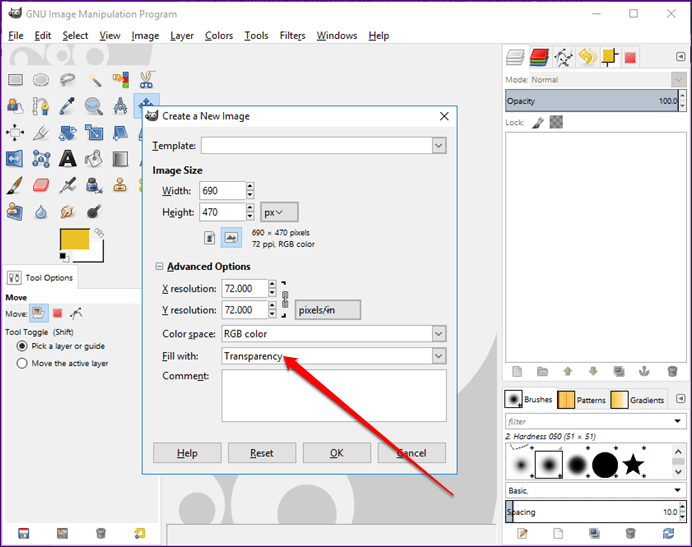The height and width of the screenshot is (547, 692).
Task: Toggle Move mode to layer
Action: click(x=38, y=313)
